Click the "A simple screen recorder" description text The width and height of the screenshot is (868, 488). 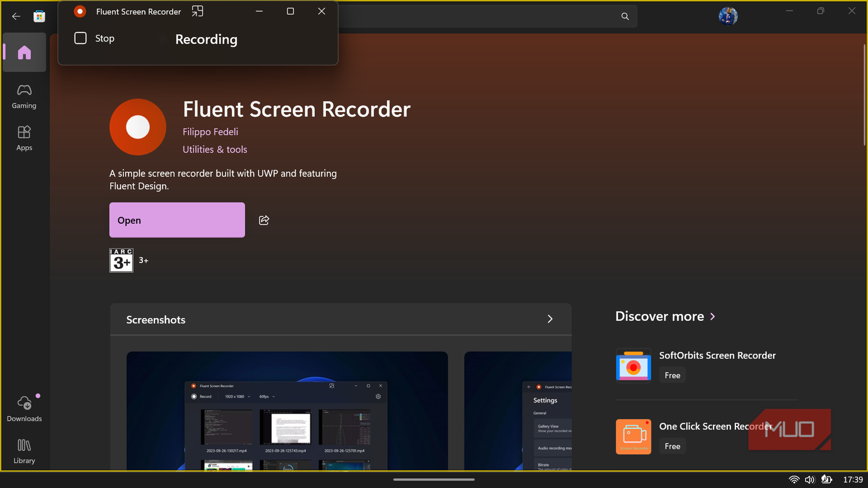click(223, 180)
